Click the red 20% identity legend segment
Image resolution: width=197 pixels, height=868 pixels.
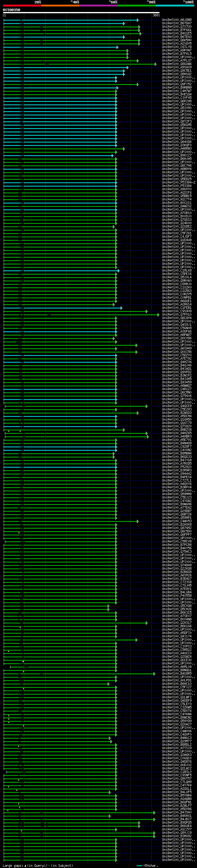(22, 6)
